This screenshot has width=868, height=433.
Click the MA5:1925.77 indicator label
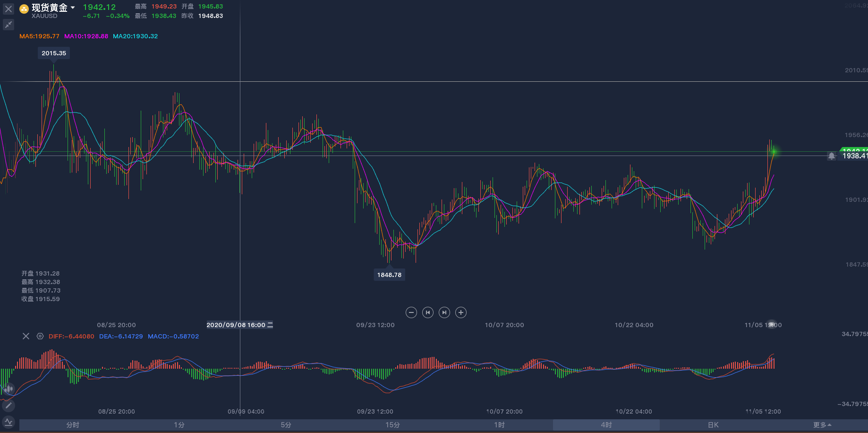point(39,36)
